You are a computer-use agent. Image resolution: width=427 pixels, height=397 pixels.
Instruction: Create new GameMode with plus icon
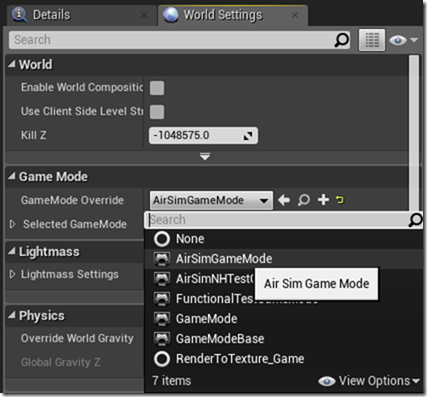pyautogui.click(x=323, y=200)
